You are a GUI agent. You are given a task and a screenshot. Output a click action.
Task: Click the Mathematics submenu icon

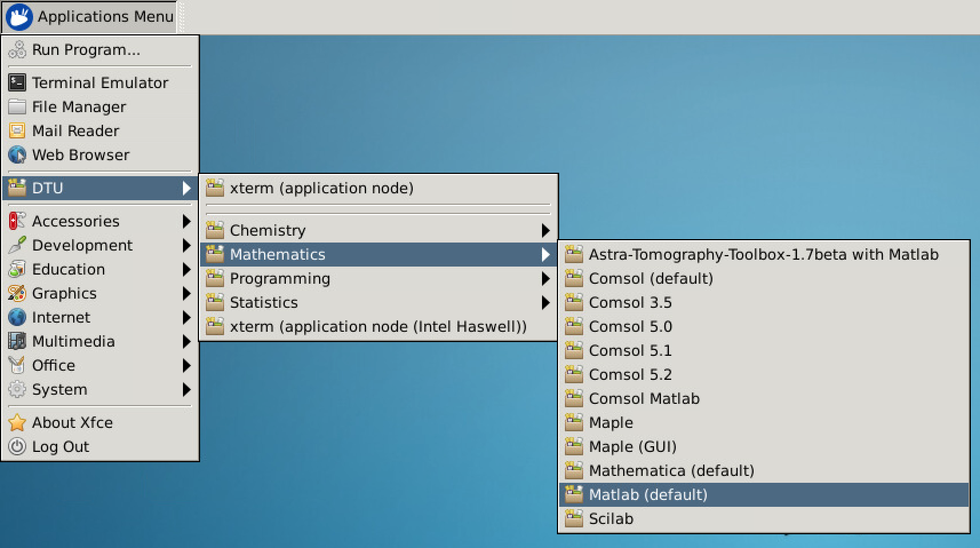pos(215,255)
